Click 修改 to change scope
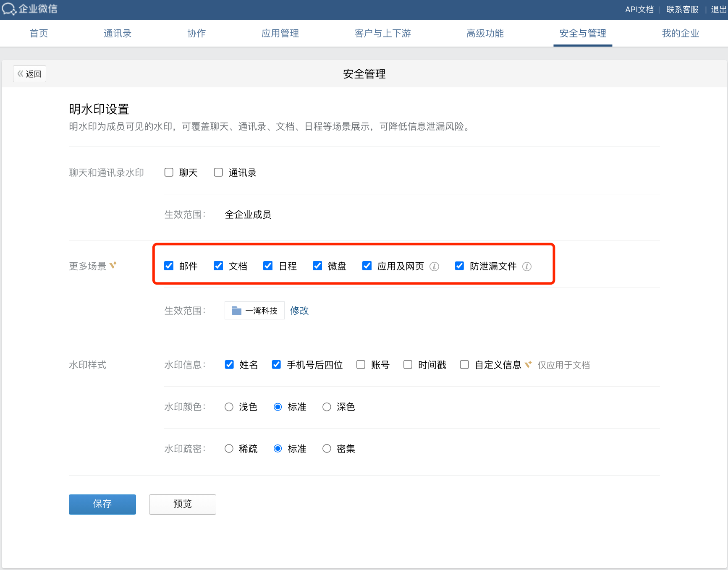Image resolution: width=728 pixels, height=570 pixels. (x=299, y=311)
